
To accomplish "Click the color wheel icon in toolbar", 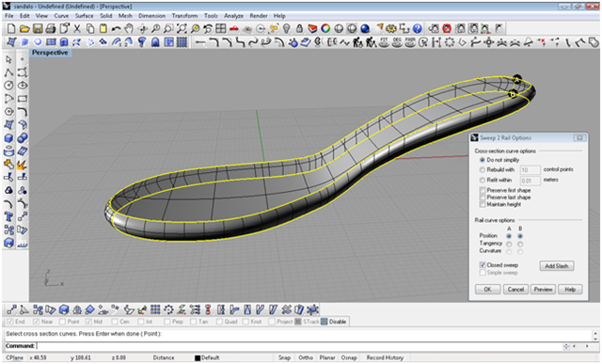I will click(325, 28).
